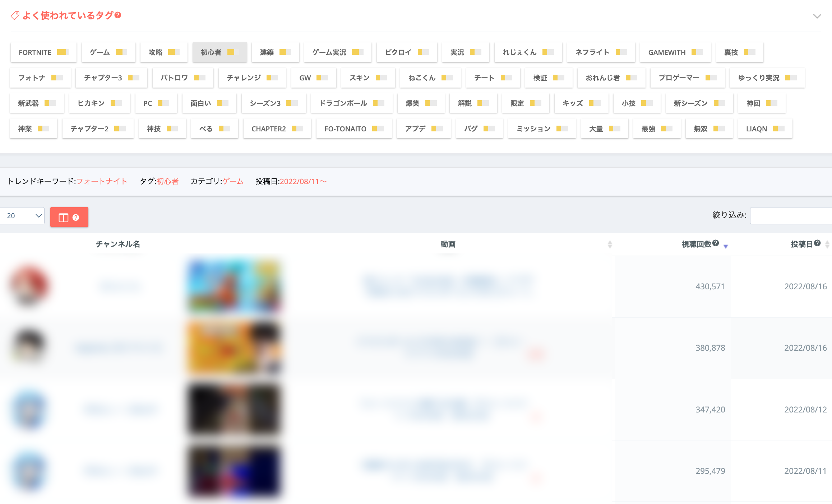Open the first video thumbnail
This screenshot has height=504, width=832.
pyautogui.click(x=234, y=286)
